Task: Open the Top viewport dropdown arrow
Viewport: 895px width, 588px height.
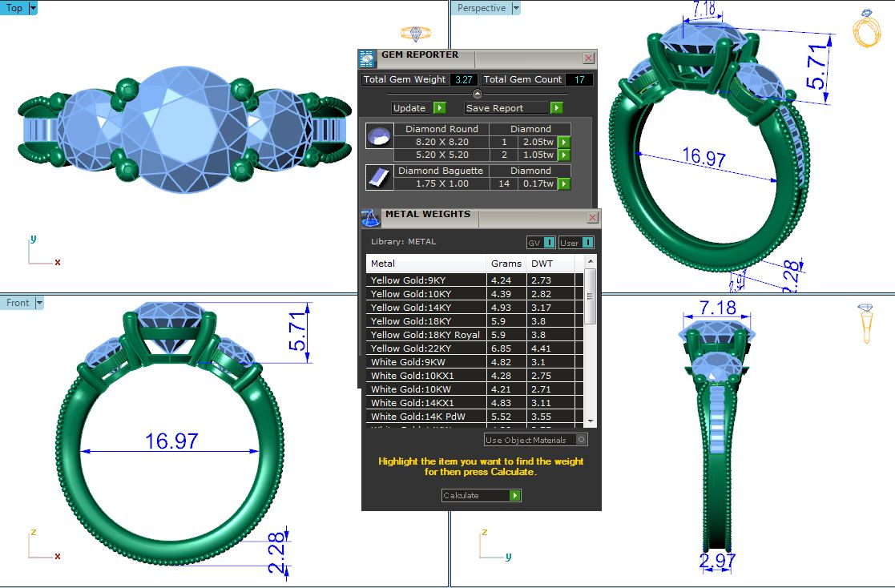Action: point(33,8)
